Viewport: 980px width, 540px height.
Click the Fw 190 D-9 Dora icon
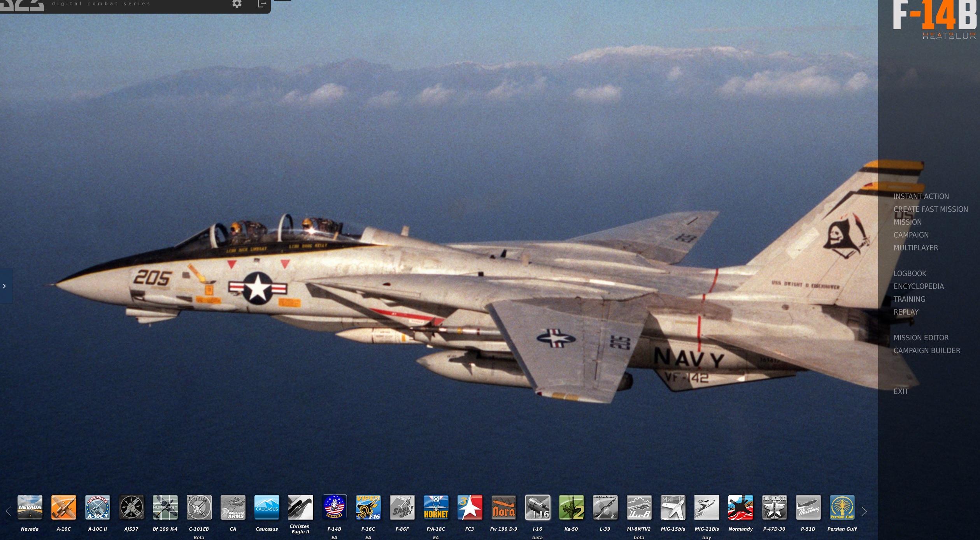503,507
